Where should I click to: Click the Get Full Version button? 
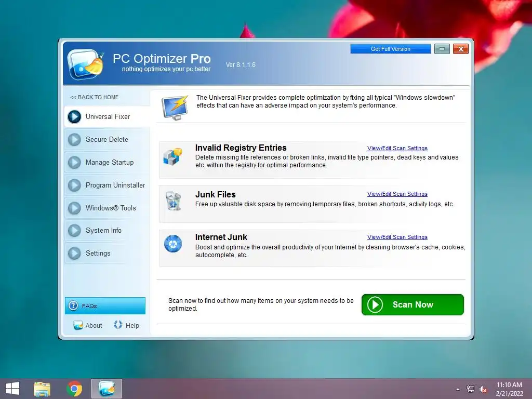391,49
